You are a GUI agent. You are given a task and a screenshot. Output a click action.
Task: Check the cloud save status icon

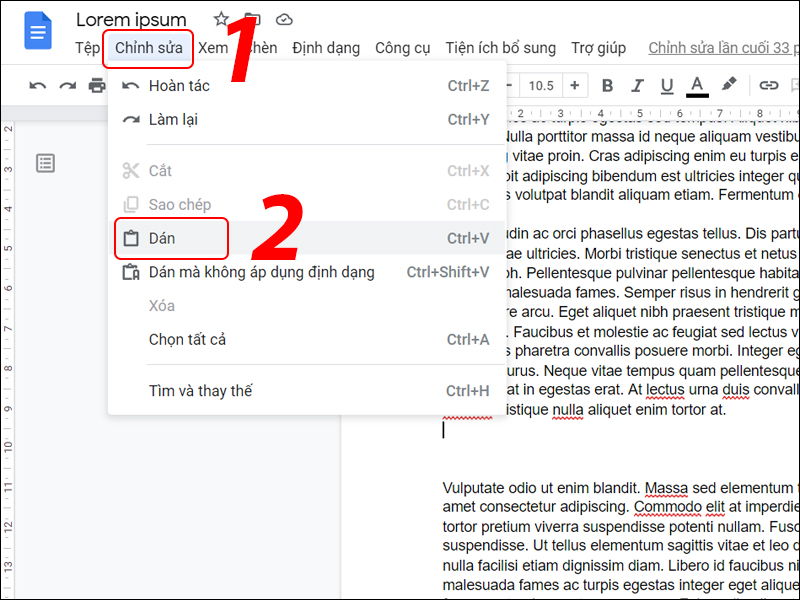pos(284,18)
